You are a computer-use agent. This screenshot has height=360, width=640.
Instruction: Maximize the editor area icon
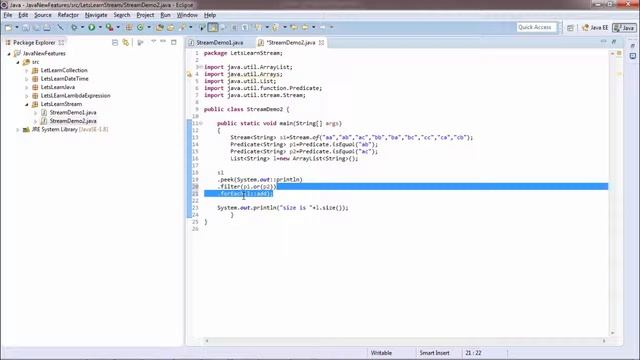tap(613, 42)
